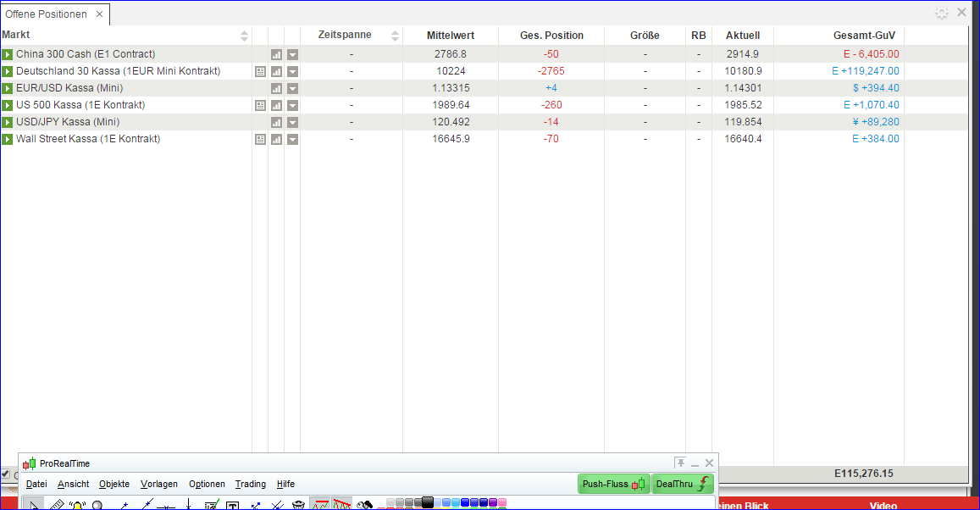Select the text annotation tool
The image size is (980, 510).
[231, 502]
